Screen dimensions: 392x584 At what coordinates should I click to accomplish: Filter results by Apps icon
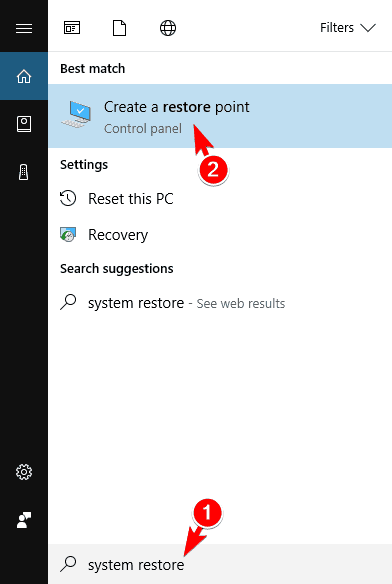click(x=72, y=28)
